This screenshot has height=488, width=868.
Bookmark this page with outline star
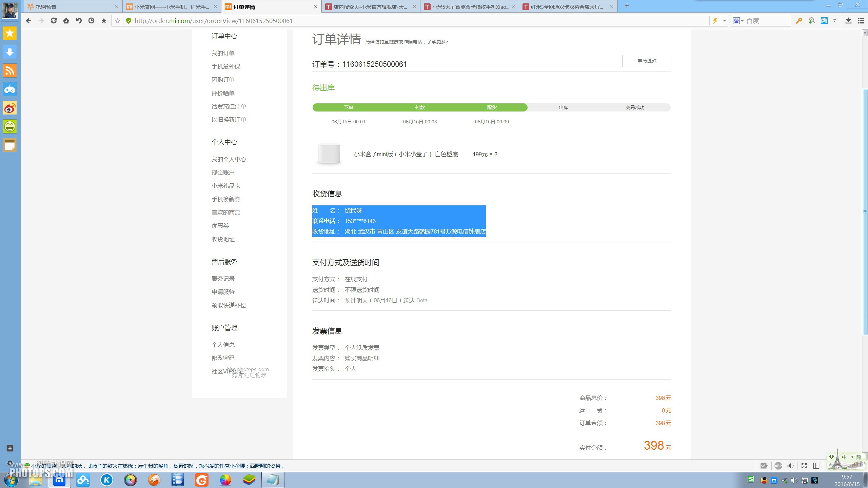tap(117, 21)
